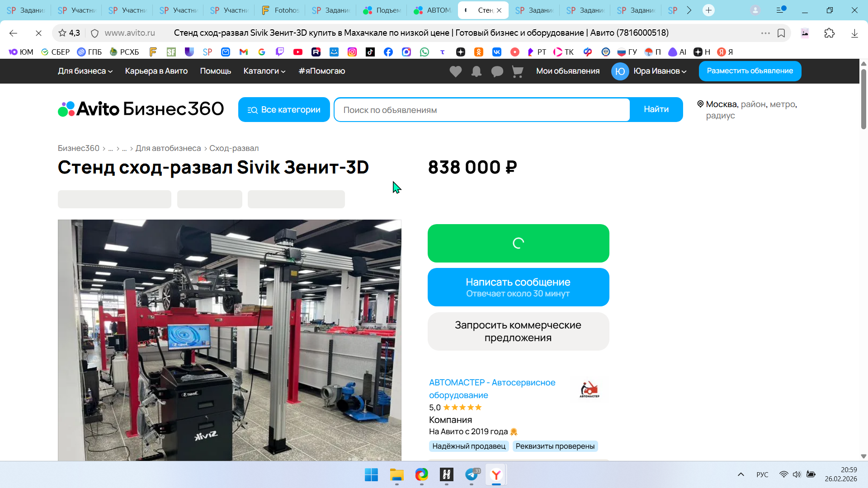Switch to the Fotohos browser tab

(280, 10)
